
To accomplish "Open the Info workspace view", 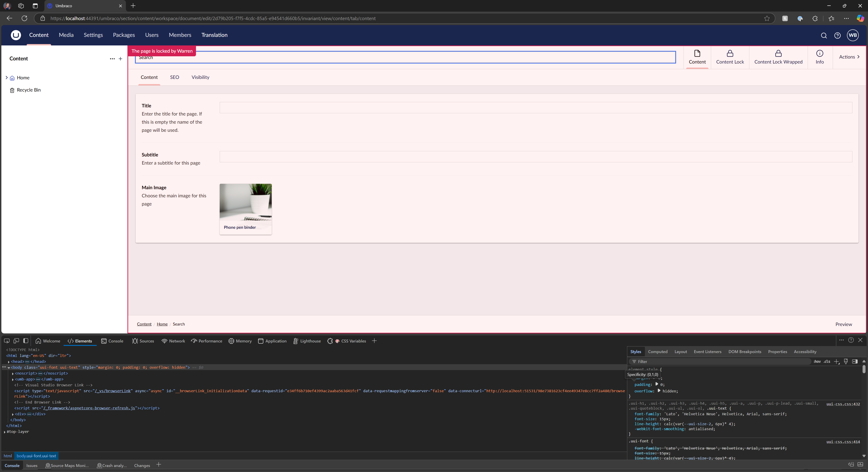I will [819, 57].
